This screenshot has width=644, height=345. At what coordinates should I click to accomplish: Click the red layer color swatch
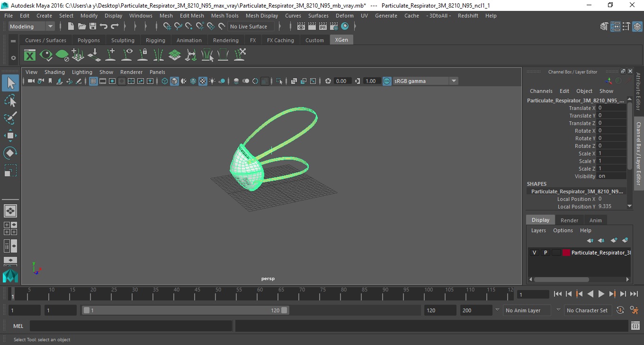click(566, 253)
